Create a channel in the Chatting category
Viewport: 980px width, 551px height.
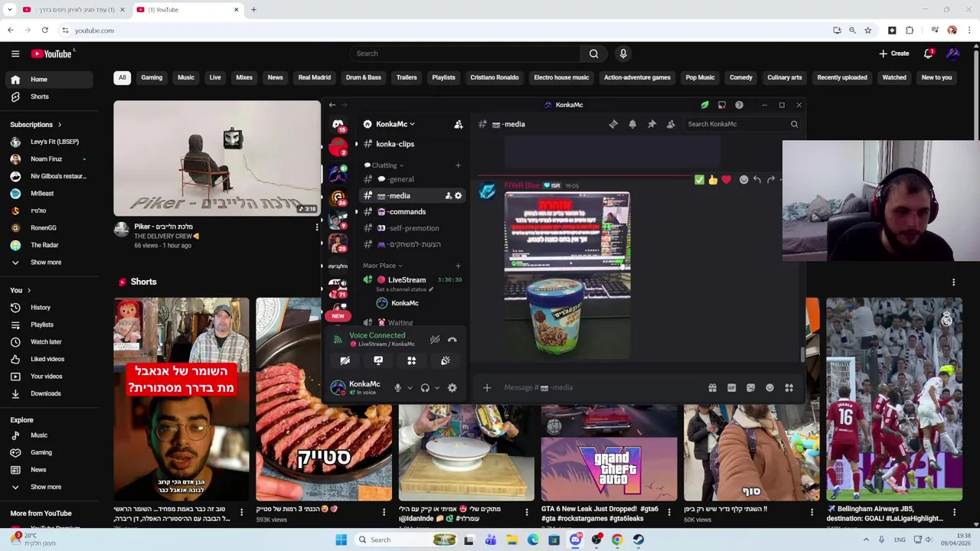pyautogui.click(x=458, y=165)
